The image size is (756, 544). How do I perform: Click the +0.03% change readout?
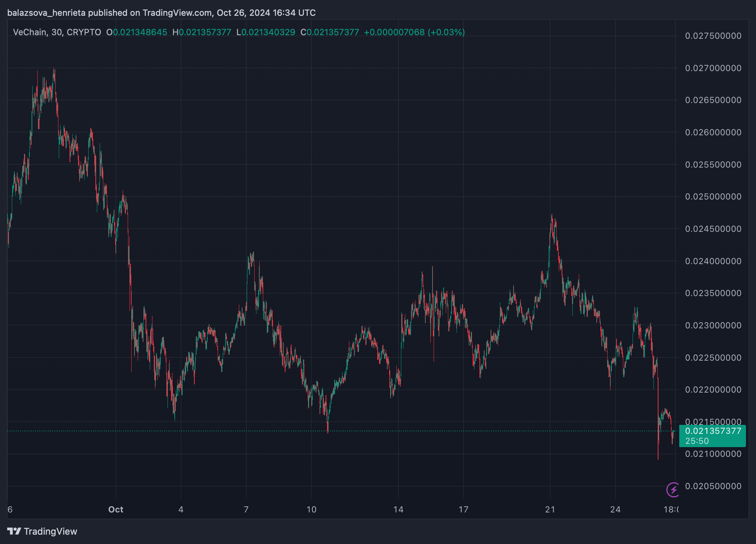click(x=446, y=32)
